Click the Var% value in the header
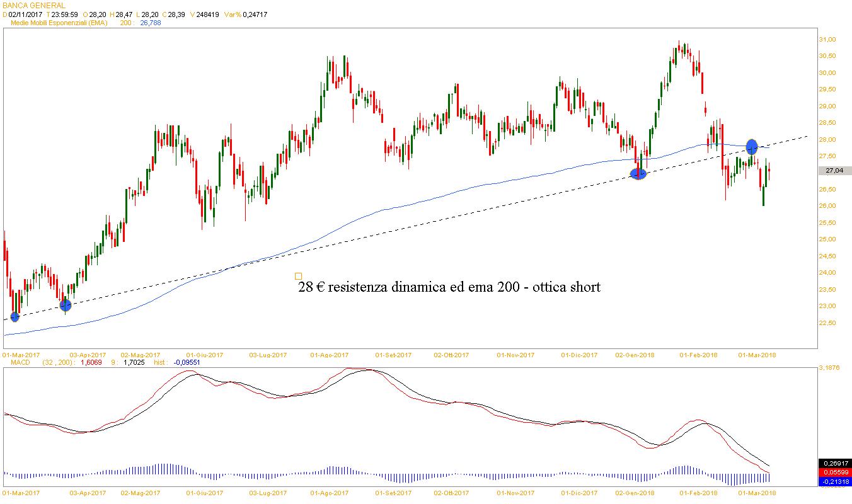This screenshot has width=852, height=504. (x=256, y=14)
